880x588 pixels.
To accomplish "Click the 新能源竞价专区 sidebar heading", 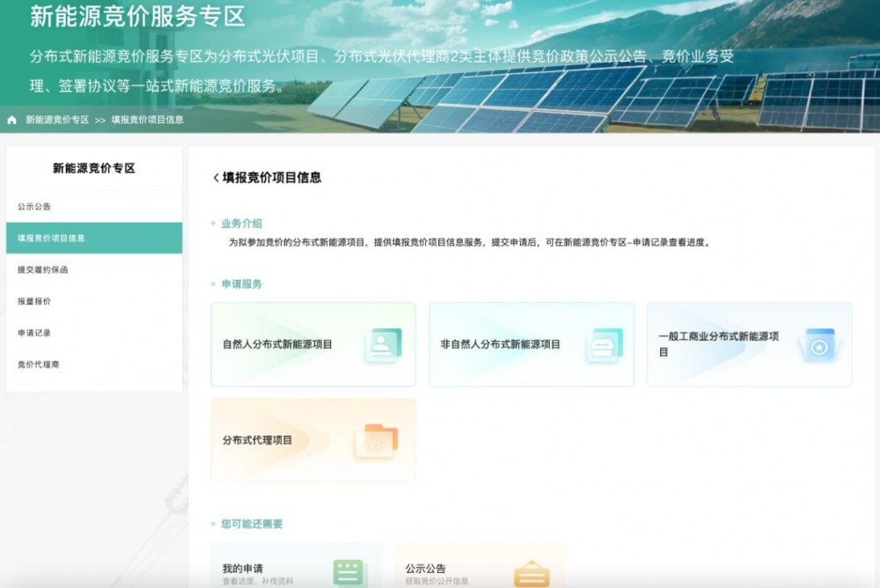I will 94,168.
